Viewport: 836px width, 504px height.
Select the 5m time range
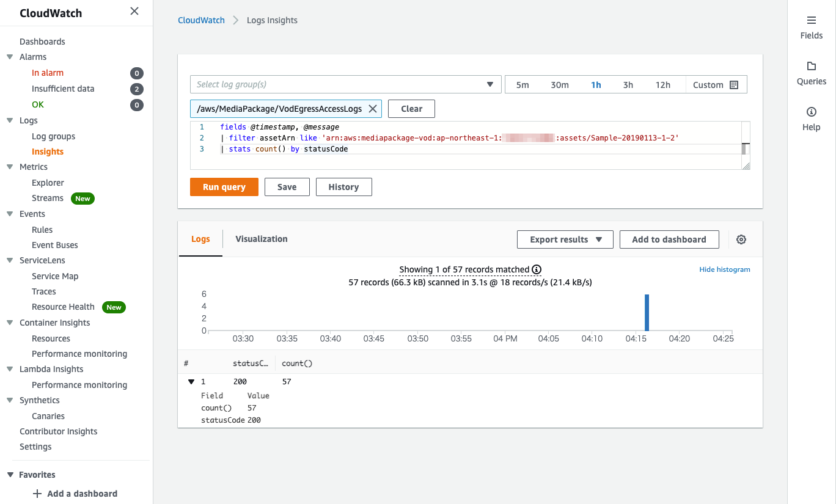coord(522,85)
